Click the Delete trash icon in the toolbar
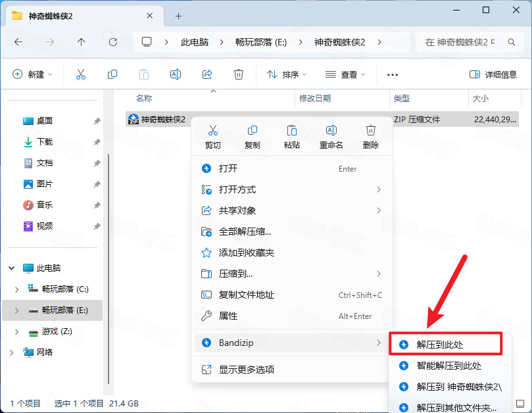This screenshot has height=413, width=532. pos(239,74)
